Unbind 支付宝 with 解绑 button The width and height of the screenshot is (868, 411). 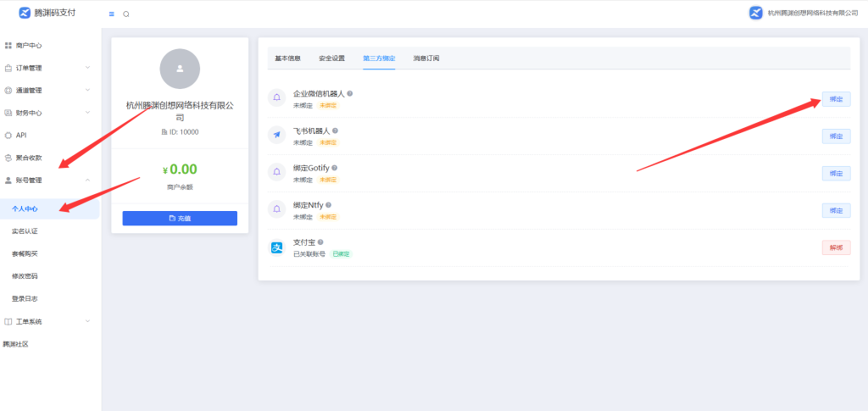(836, 247)
